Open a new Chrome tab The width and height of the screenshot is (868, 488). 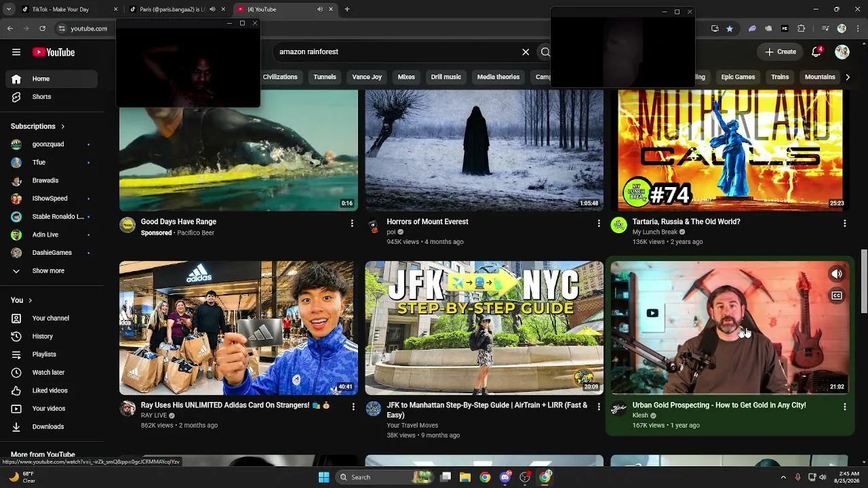pyautogui.click(x=347, y=9)
